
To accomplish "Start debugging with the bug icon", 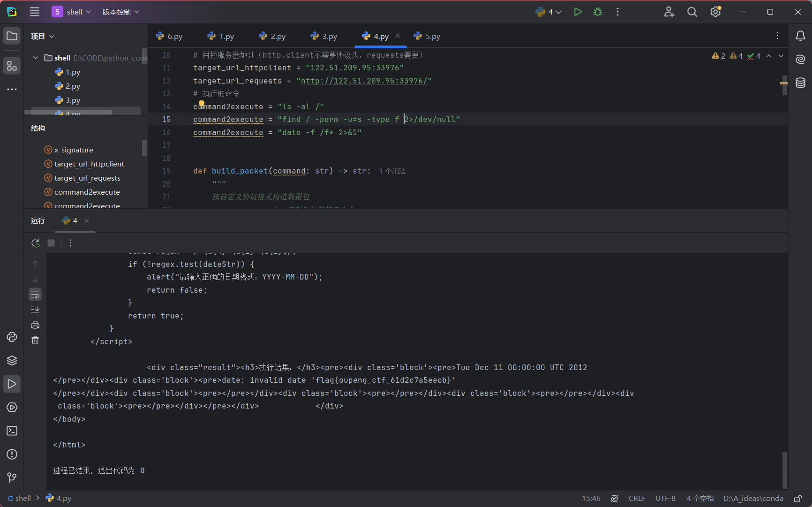I will (598, 12).
